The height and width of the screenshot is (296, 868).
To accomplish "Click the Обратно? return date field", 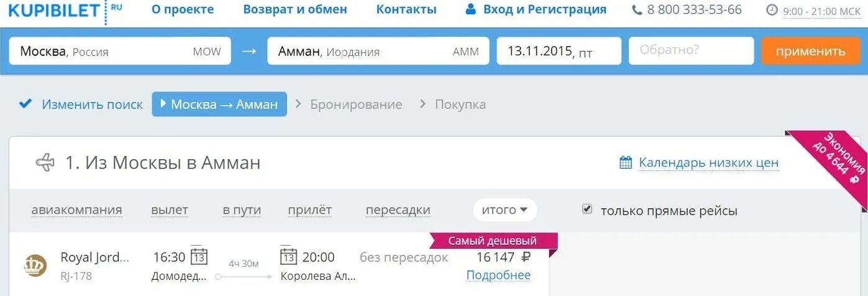I will (691, 51).
